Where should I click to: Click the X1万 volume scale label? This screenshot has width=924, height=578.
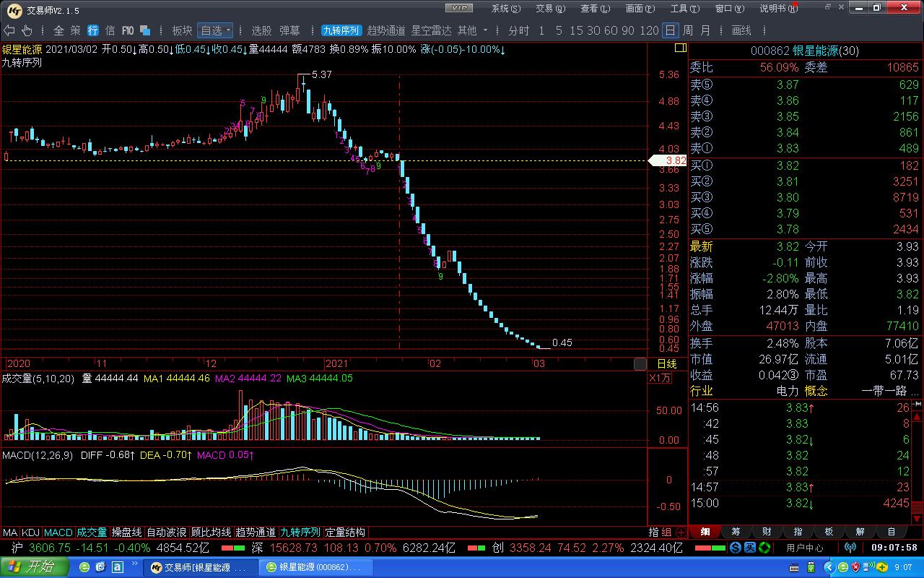click(660, 378)
